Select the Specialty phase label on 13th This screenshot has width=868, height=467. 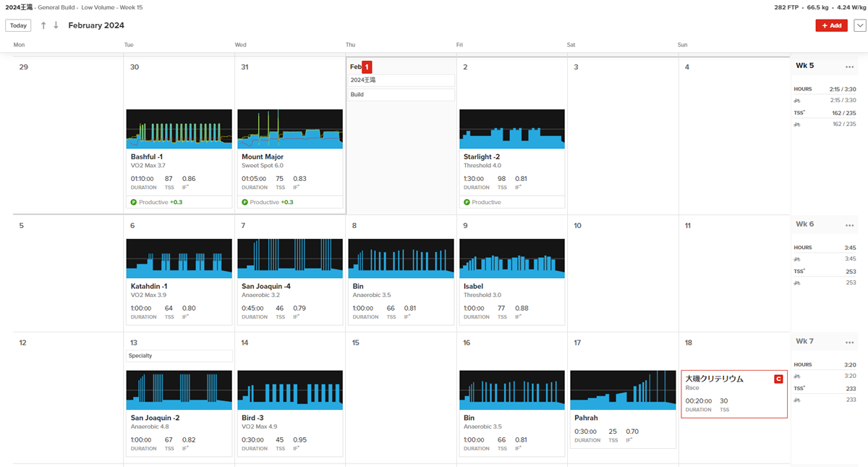[179, 355]
